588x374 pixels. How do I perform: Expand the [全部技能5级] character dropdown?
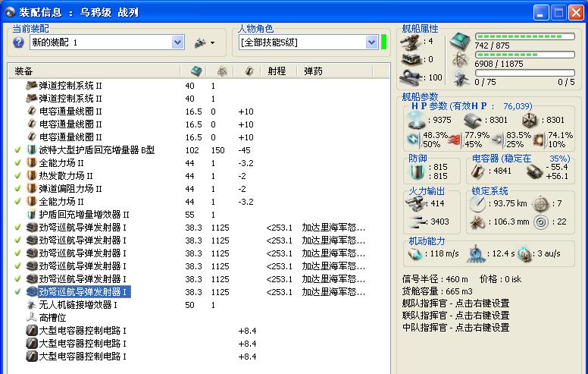coord(371,42)
